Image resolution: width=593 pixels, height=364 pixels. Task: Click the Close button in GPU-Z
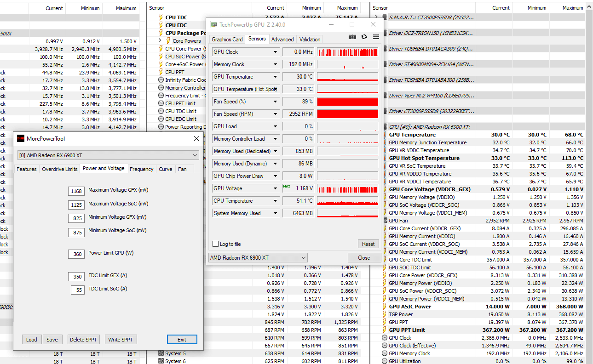pyautogui.click(x=364, y=258)
